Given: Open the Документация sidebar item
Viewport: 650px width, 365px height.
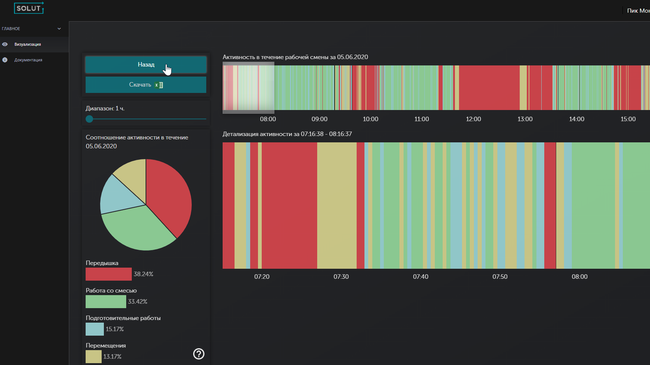Looking at the screenshot, I should [x=28, y=60].
